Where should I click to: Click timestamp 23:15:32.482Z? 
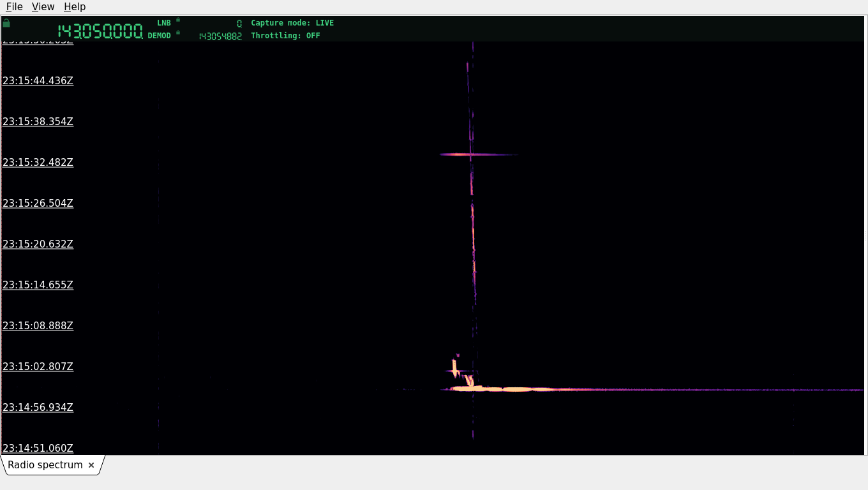pyautogui.click(x=38, y=162)
